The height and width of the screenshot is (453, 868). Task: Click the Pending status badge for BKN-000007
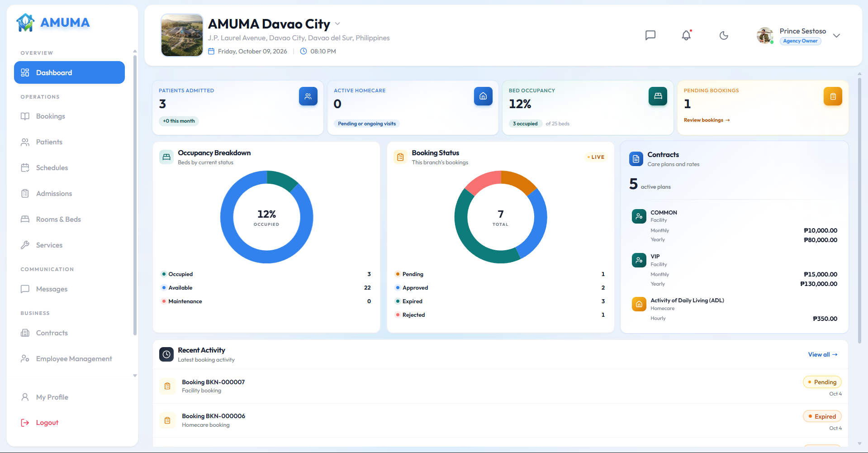click(x=822, y=382)
